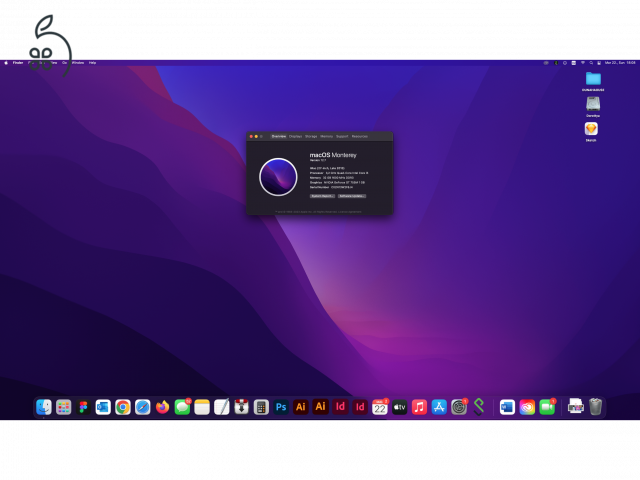Switch to the Storage tab

311,136
